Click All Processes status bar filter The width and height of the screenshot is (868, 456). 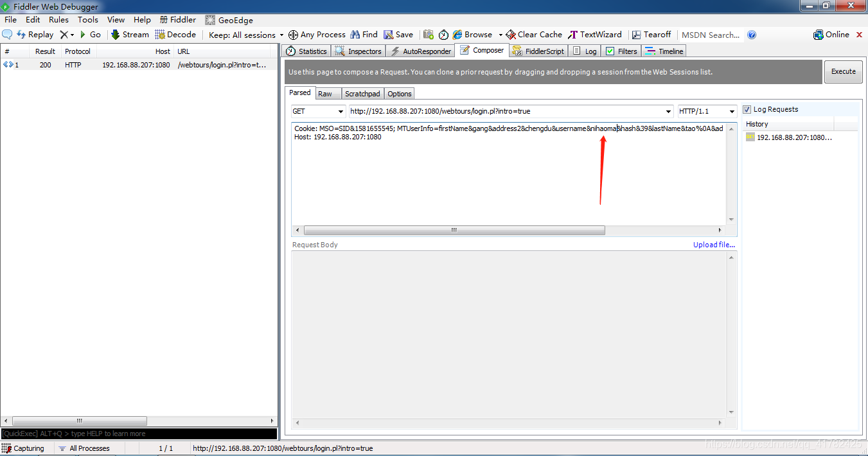coord(84,448)
